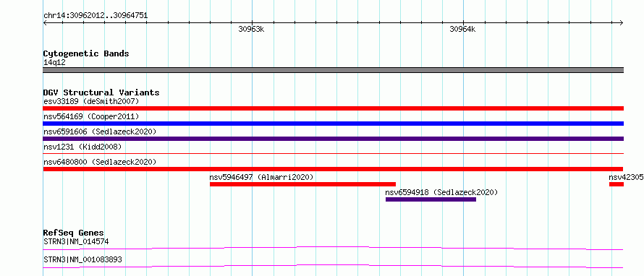644x276 pixels.
Task: Click the STRN3|NM_014574 gene label
Action: 76,241
